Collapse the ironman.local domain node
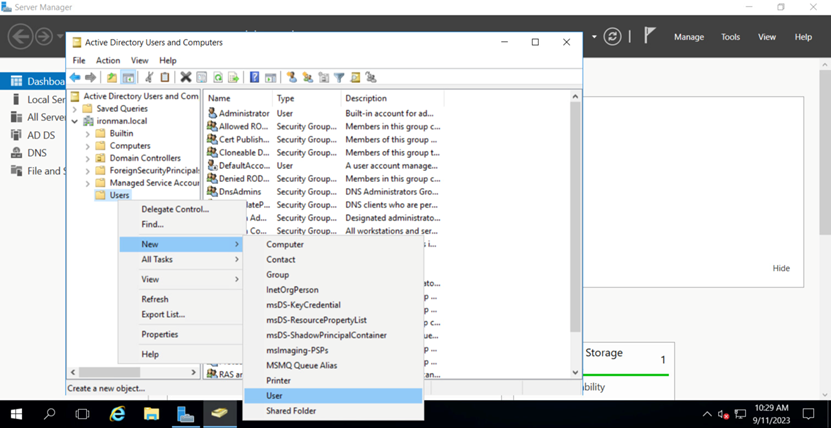Viewport: 831px width, 428px height. tap(75, 121)
